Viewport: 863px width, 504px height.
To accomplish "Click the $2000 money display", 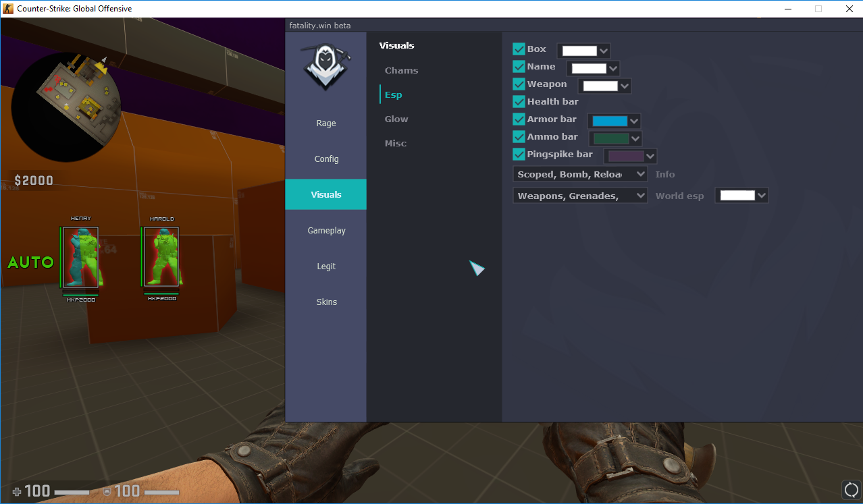I will (34, 180).
